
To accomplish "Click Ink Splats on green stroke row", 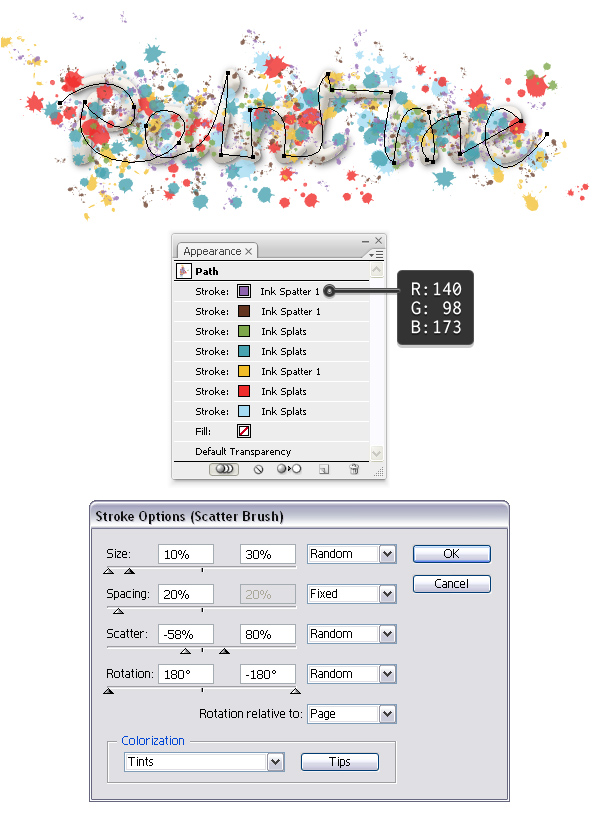I will (284, 332).
